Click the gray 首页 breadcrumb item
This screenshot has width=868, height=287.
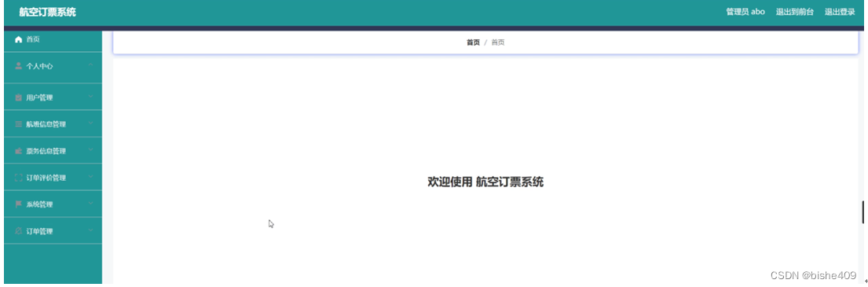click(498, 42)
